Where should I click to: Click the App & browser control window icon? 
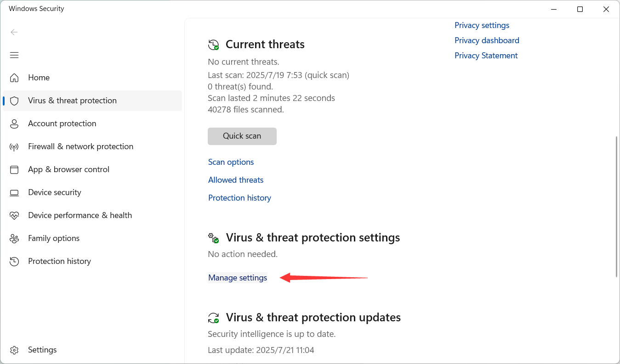(x=14, y=169)
